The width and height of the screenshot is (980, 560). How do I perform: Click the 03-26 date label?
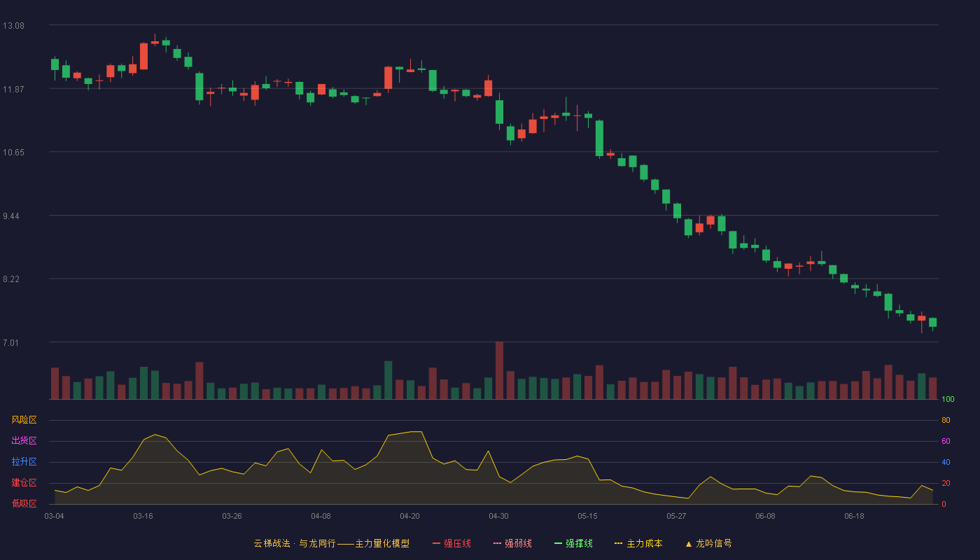click(232, 516)
